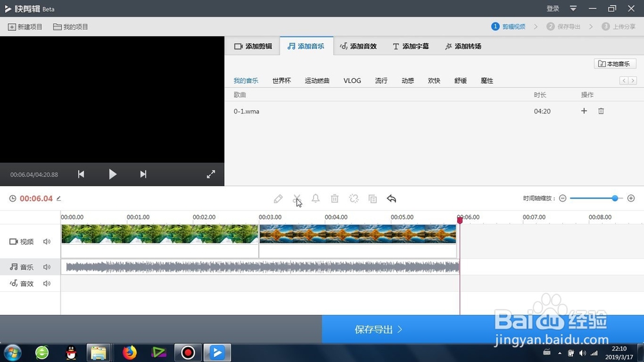Click the copy clip icon
This screenshot has width=644, height=362.
372,199
